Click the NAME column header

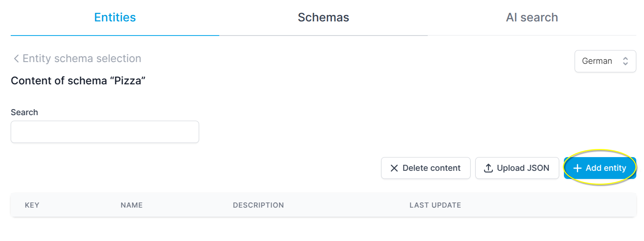[131, 205]
